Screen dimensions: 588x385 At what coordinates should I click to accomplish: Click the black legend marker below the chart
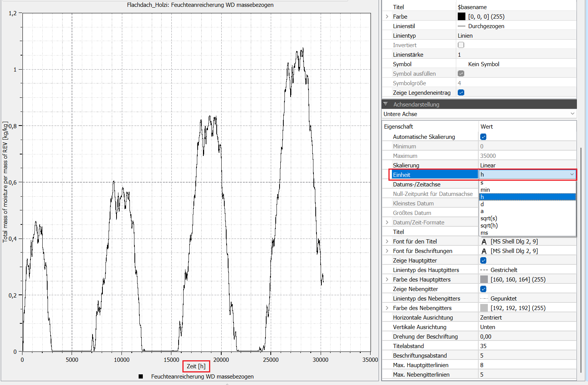141,377
